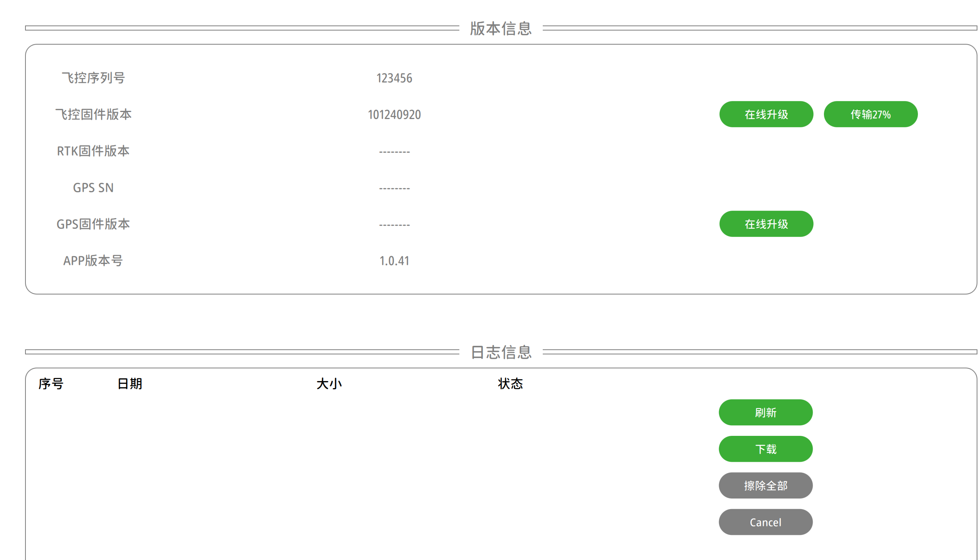Click the 状态 column header
The height and width of the screenshot is (560, 979).
509,384
